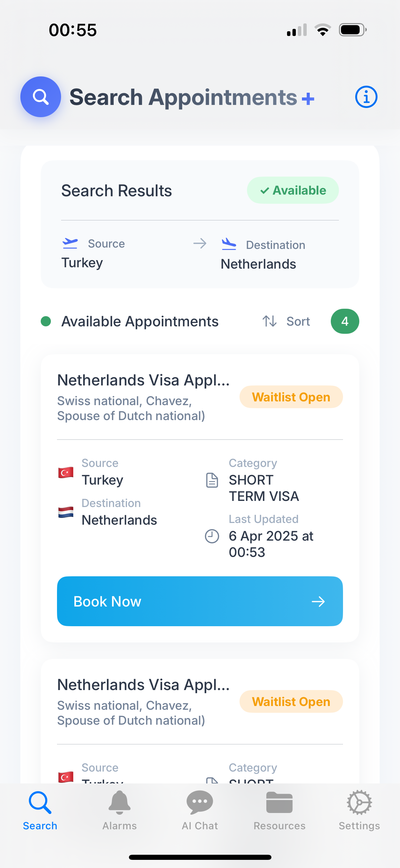Open the first Netherlands Visa Appl... card title

click(144, 380)
